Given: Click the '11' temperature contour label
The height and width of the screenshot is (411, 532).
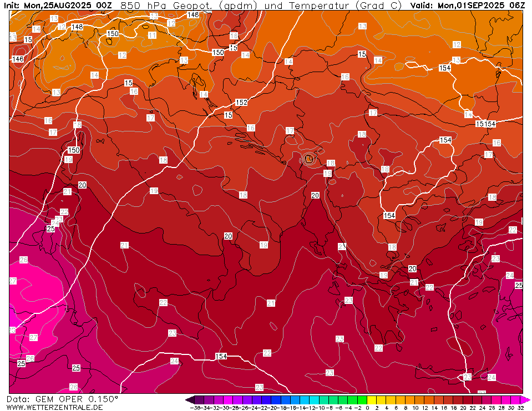Looking at the screenshot, I should 152,35.
